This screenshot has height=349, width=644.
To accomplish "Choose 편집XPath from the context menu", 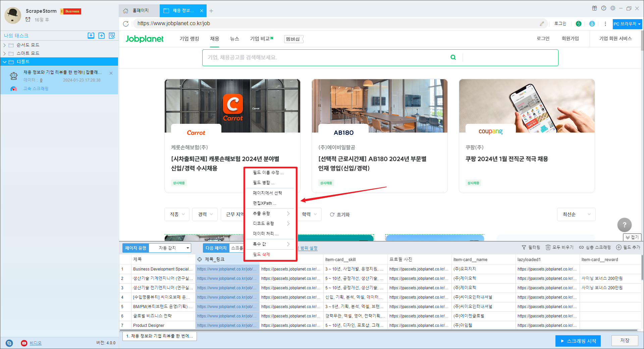I will pyautogui.click(x=270, y=203).
